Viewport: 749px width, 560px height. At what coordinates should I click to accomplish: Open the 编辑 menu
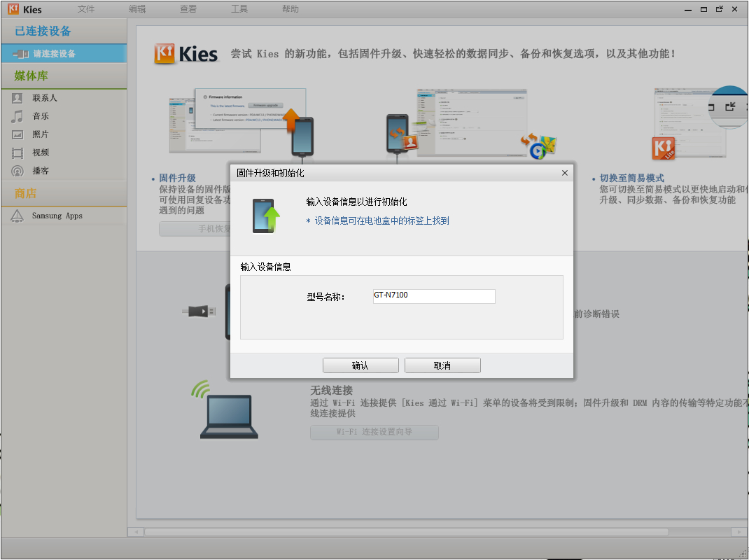pyautogui.click(x=137, y=9)
